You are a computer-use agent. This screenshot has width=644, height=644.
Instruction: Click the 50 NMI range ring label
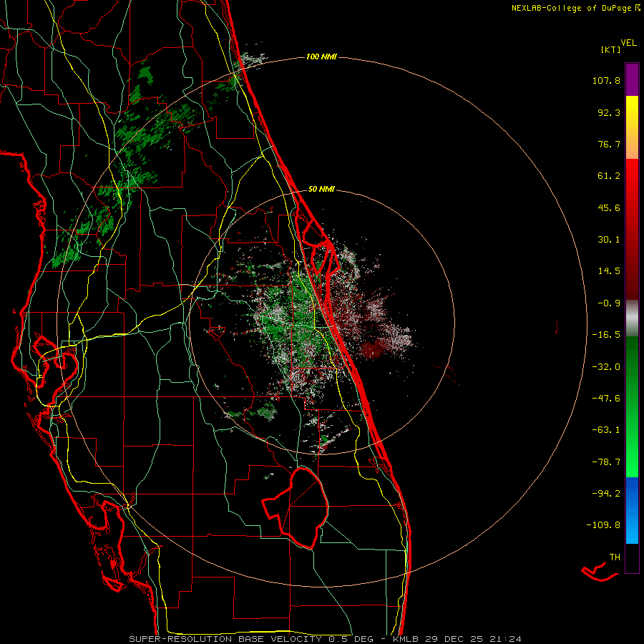321,190
